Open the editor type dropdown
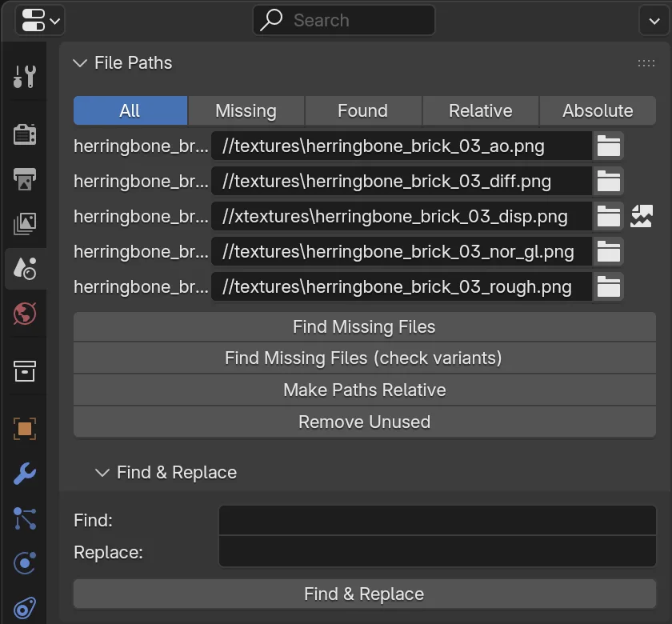Image resolution: width=672 pixels, height=624 pixels. [x=40, y=20]
